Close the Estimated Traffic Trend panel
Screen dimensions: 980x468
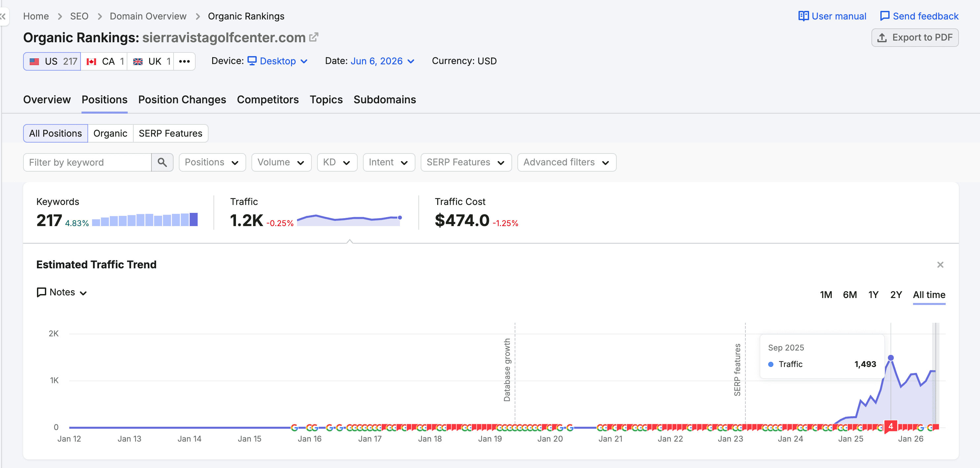tap(940, 265)
